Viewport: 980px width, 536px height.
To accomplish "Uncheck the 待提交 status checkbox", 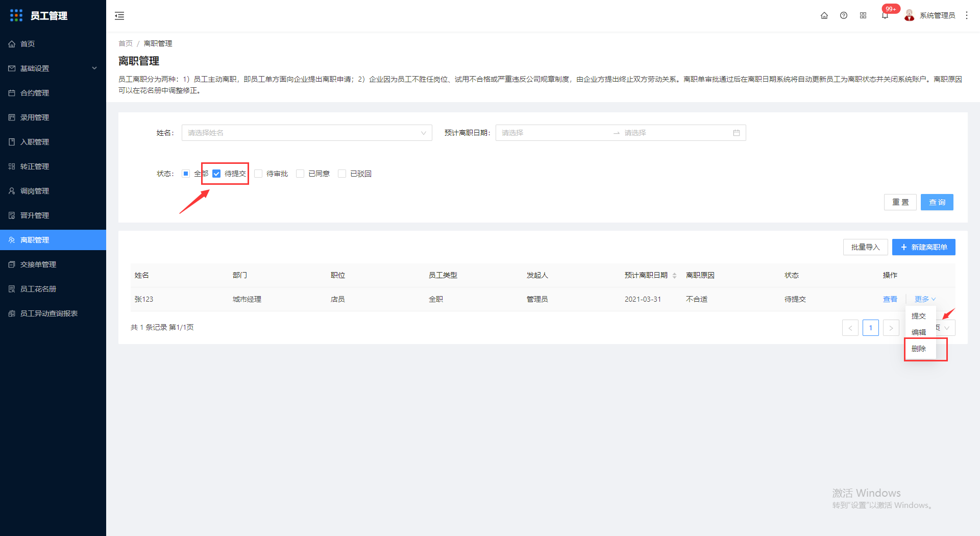I will pos(216,174).
